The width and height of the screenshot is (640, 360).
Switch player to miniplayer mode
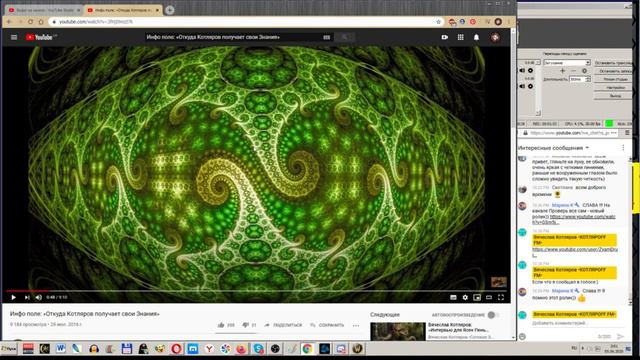(x=477, y=298)
